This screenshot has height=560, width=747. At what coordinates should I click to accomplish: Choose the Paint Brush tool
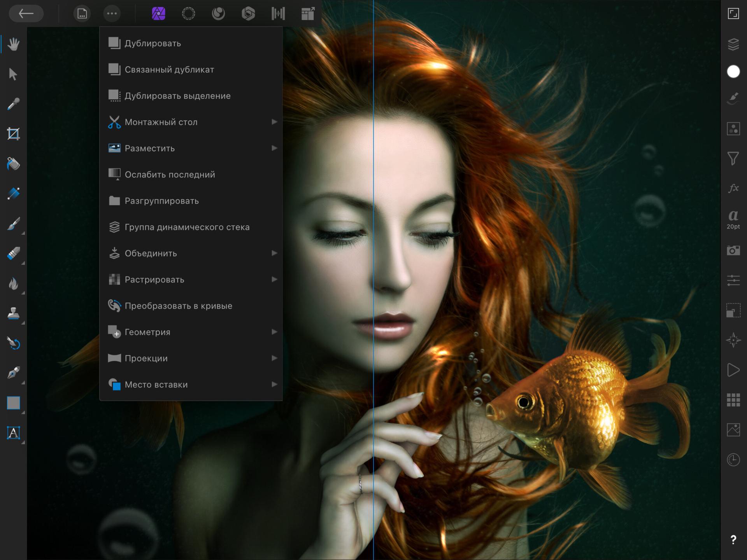click(x=14, y=224)
